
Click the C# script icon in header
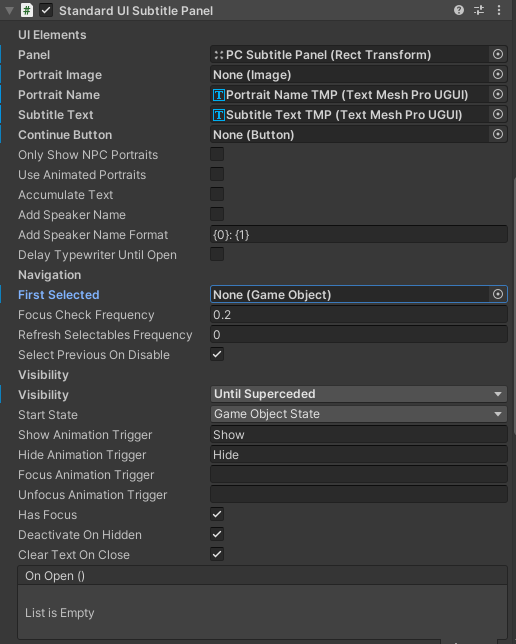27,10
